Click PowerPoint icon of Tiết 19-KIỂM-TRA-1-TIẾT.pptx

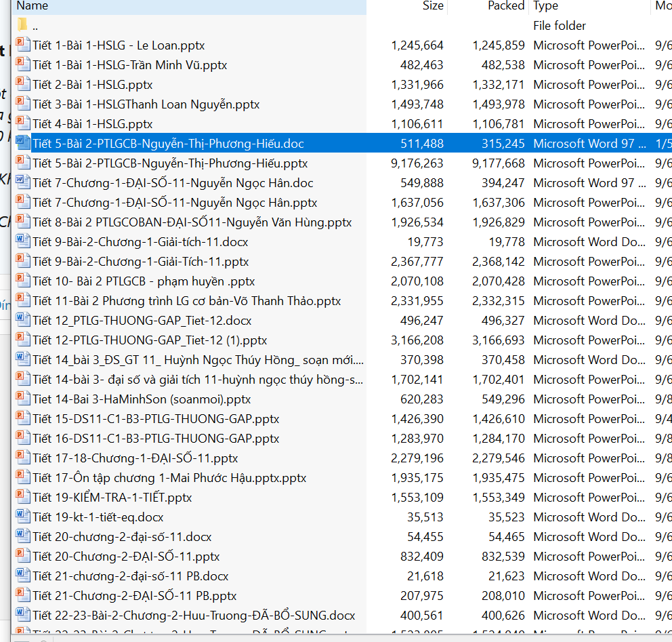[x=23, y=498]
